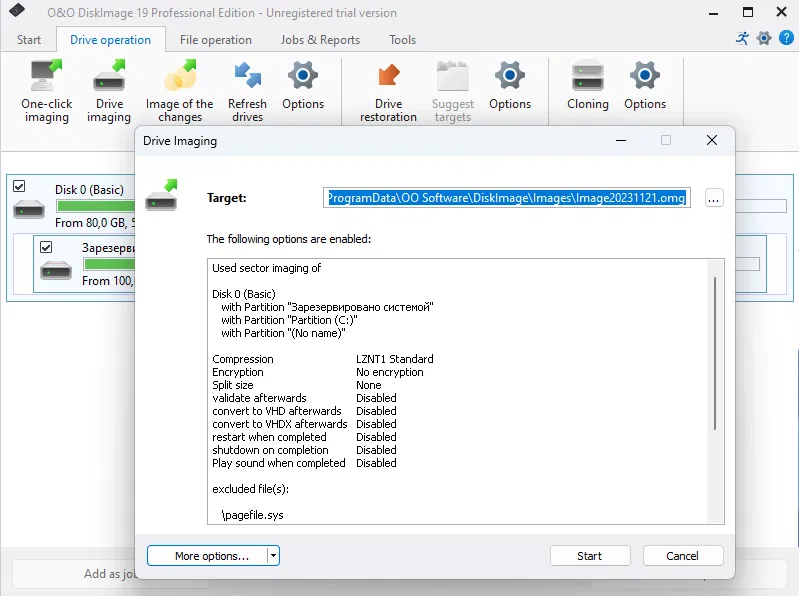Screen dimensions: 799x596
Task: Toggle the Disk 0 (Basic) checkbox
Action: click(x=19, y=186)
